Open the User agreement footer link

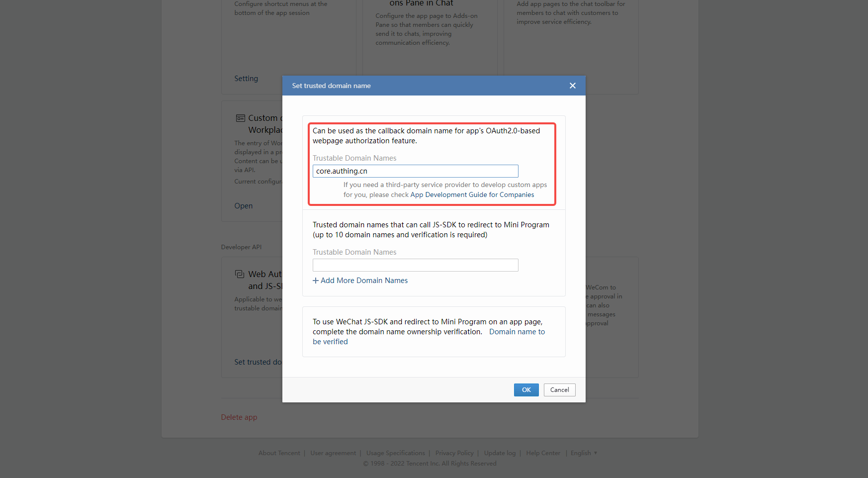333,453
